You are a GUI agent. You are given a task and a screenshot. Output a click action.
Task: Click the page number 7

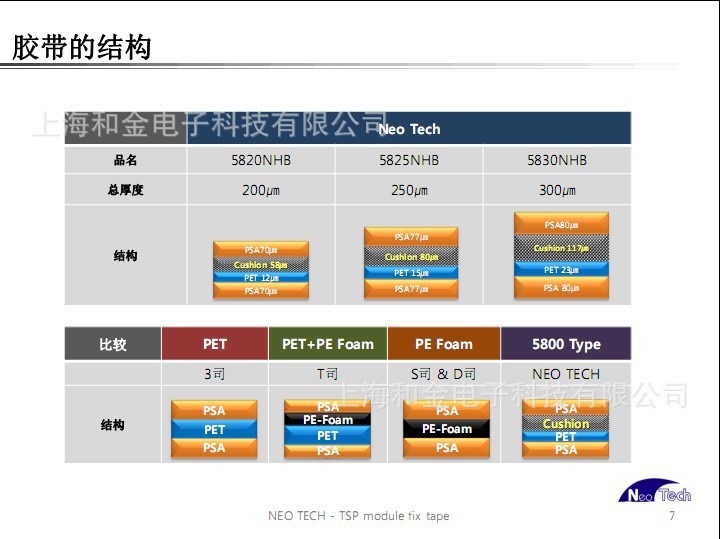pyautogui.click(x=671, y=516)
